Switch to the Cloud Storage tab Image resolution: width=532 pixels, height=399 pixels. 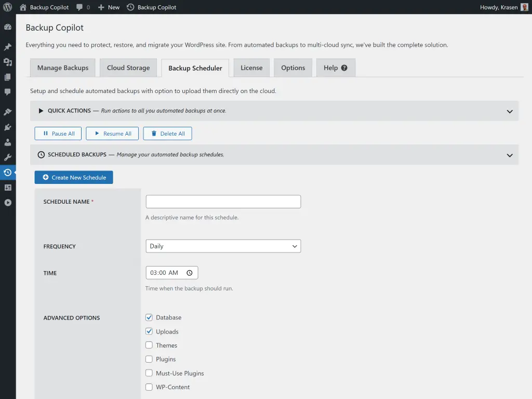[x=128, y=68]
